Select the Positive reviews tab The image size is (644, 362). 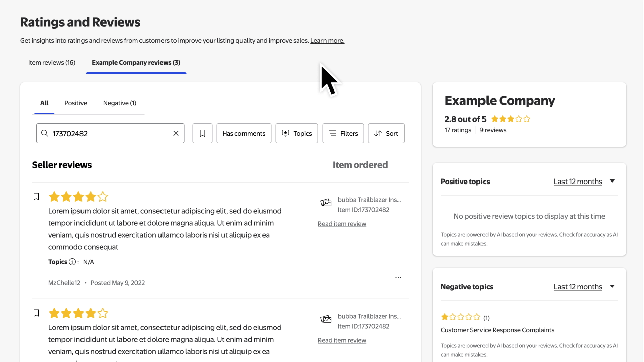pyautogui.click(x=75, y=103)
